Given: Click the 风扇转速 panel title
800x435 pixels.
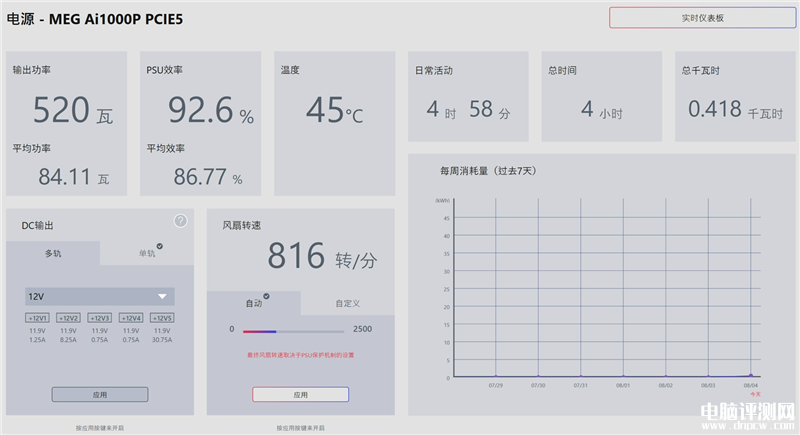Looking at the screenshot, I should tap(241, 225).
